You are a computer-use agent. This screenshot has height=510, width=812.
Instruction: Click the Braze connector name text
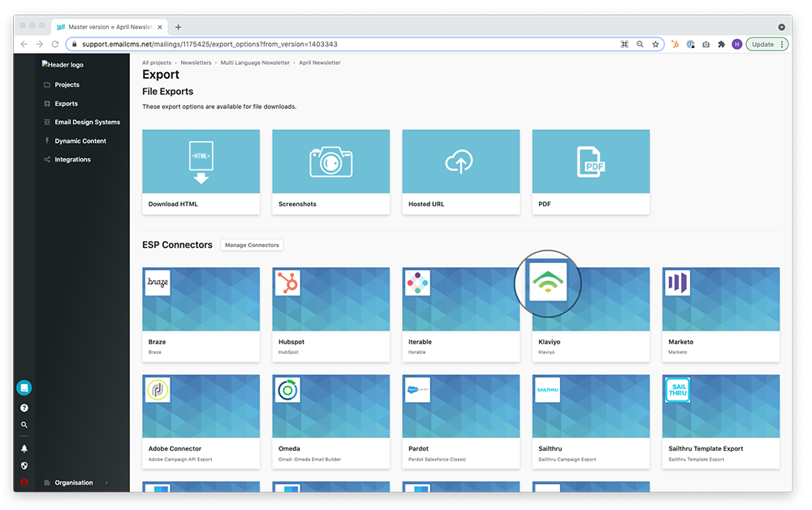pyautogui.click(x=157, y=342)
